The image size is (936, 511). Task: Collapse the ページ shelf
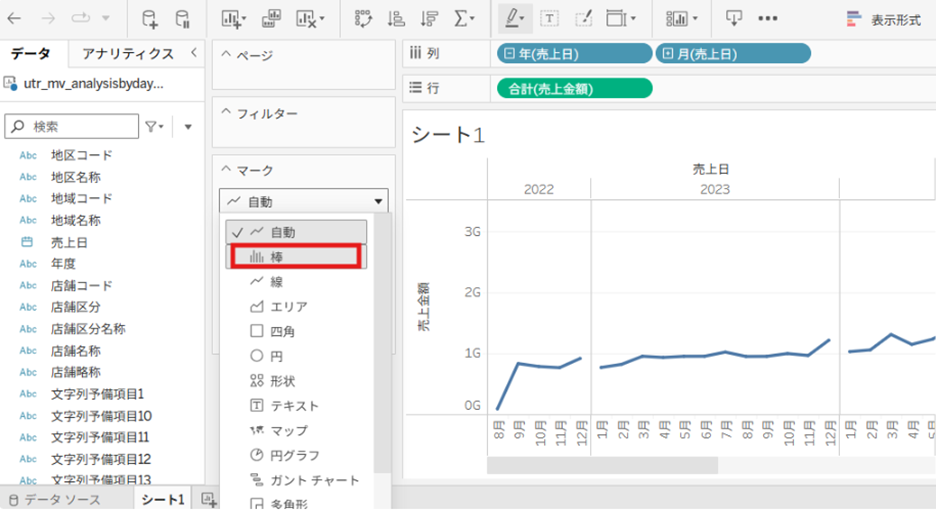[x=226, y=54]
